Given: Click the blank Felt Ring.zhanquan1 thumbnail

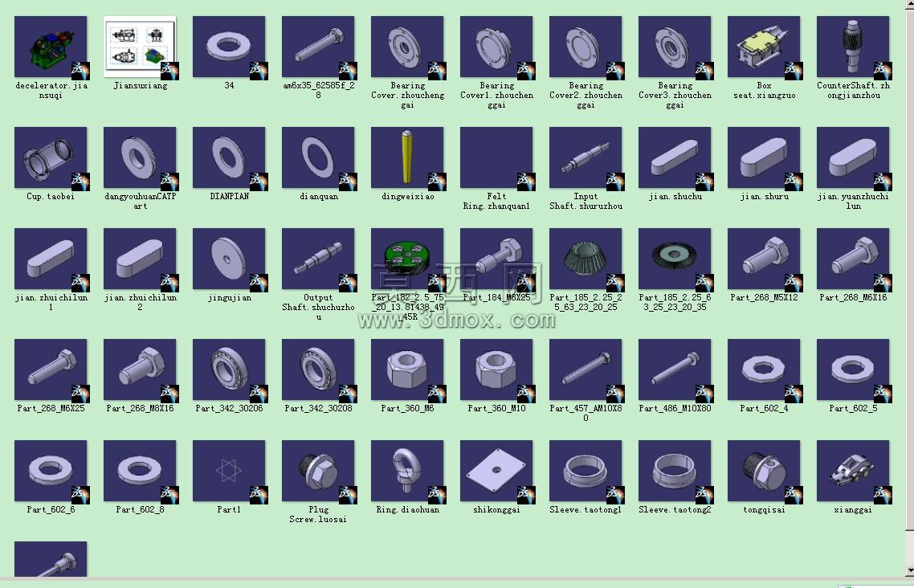Looking at the screenshot, I should [496, 158].
